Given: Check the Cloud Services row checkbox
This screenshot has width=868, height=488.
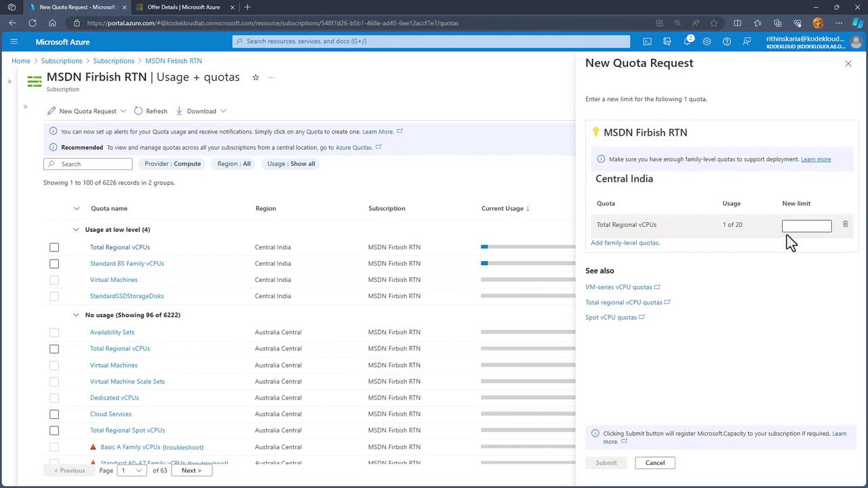Looking at the screenshot, I should 54,414.
